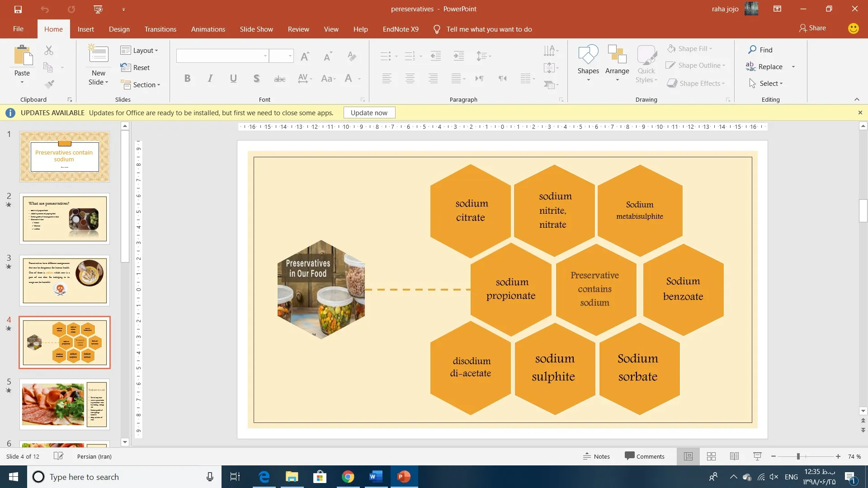Screen dimensions: 868x488
Task: Click the Arrange objects icon
Action: pyautogui.click(x=617, y=56)
